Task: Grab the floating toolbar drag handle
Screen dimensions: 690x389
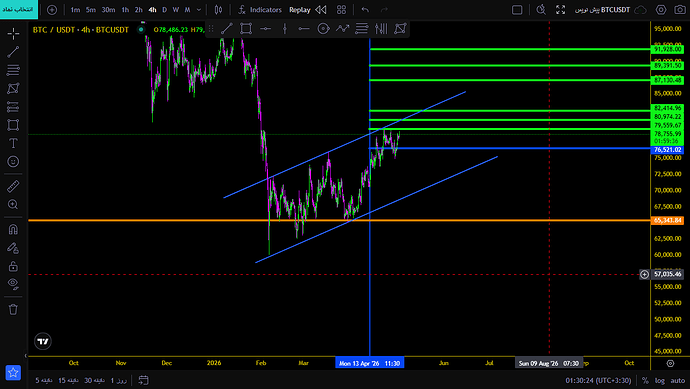Action: pos(211,29)
